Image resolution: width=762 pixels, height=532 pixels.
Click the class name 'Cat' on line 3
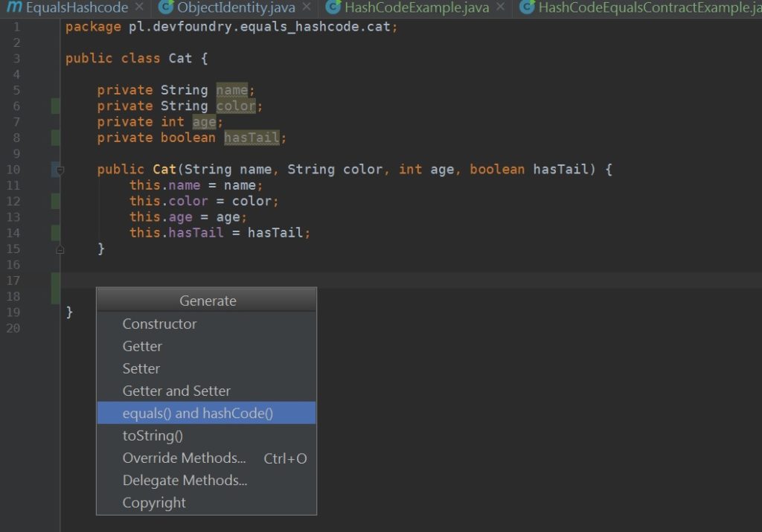click(180, 58)
